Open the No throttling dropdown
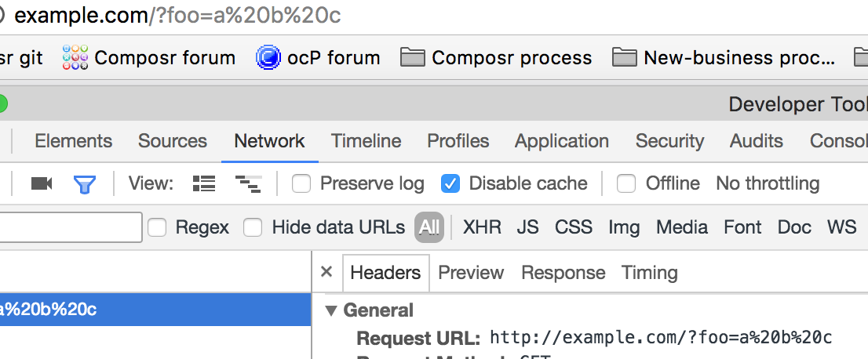868x359 pixels. pyautogui.click(x=767, y=183)
